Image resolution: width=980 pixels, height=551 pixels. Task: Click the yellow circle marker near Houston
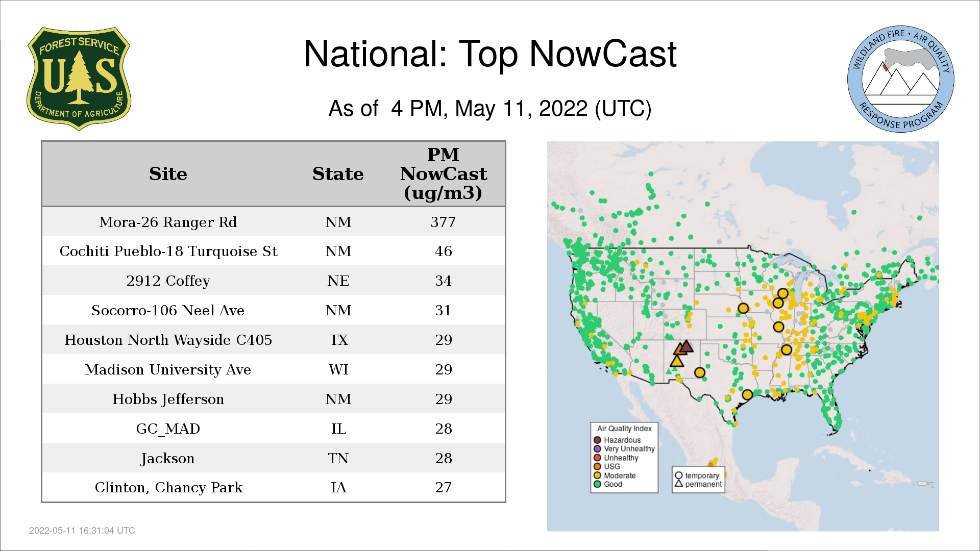[x=747, y=394]
